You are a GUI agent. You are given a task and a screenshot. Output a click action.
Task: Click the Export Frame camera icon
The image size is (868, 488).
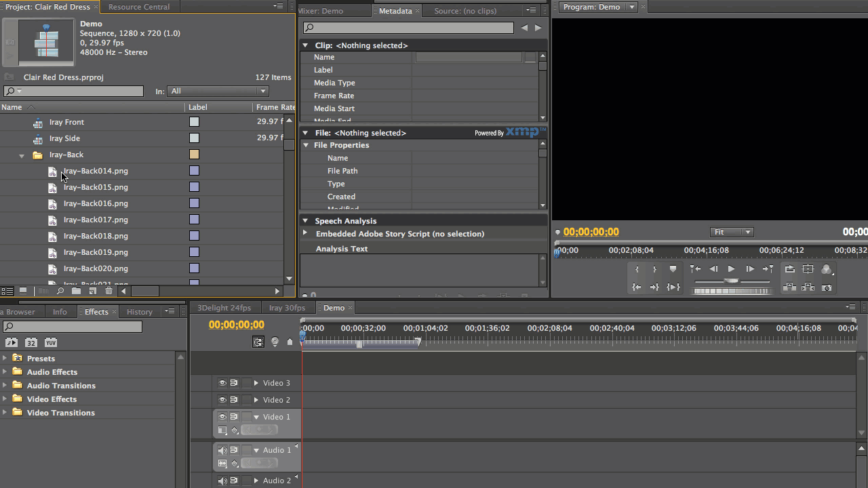[x=827, y=288]
